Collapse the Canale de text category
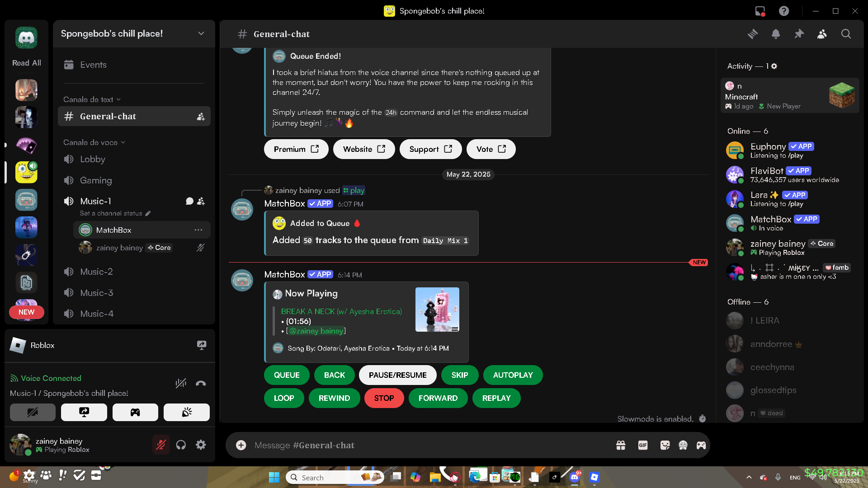 point(92,99)
